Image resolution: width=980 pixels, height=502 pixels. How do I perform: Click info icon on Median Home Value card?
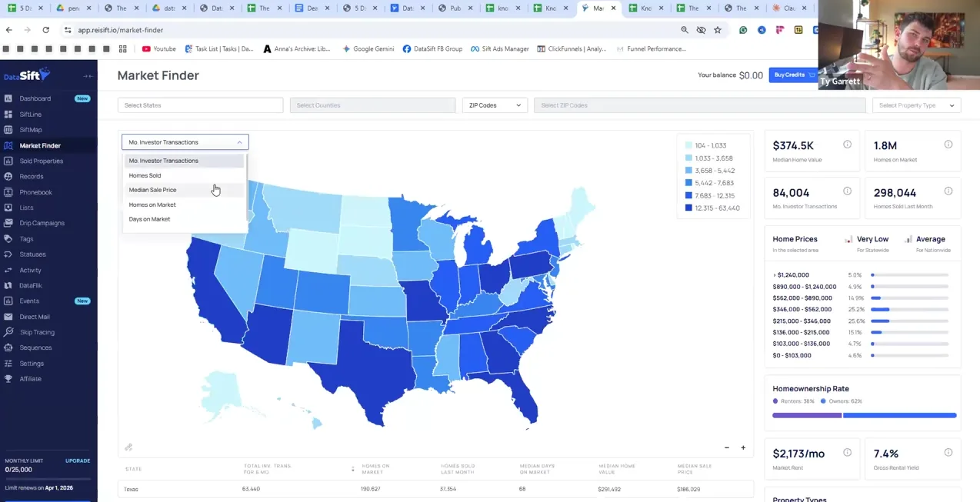(847, 145)
